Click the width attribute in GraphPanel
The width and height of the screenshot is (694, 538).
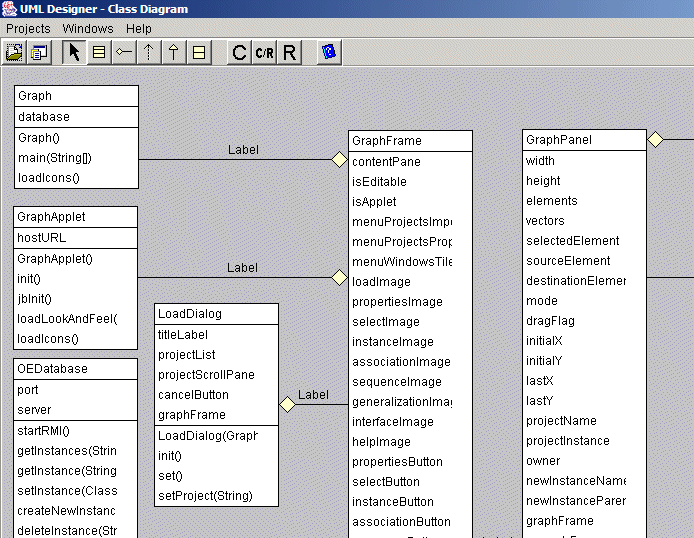pos(540,161)
